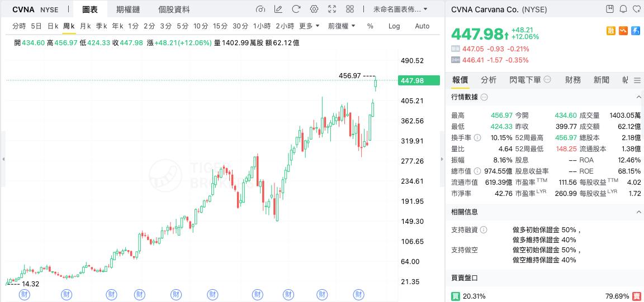Click the 456.97 high marker on chart

point(349,75)
